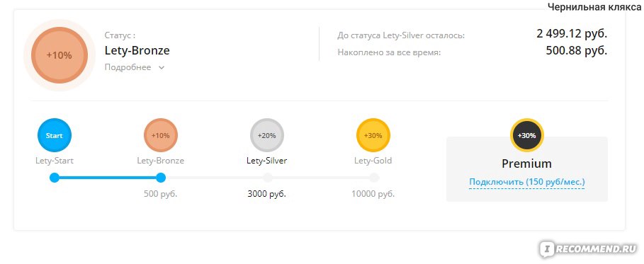Click the silver +20% level badge
Viewport: 644px width, 264px height.
pos(267,135)
